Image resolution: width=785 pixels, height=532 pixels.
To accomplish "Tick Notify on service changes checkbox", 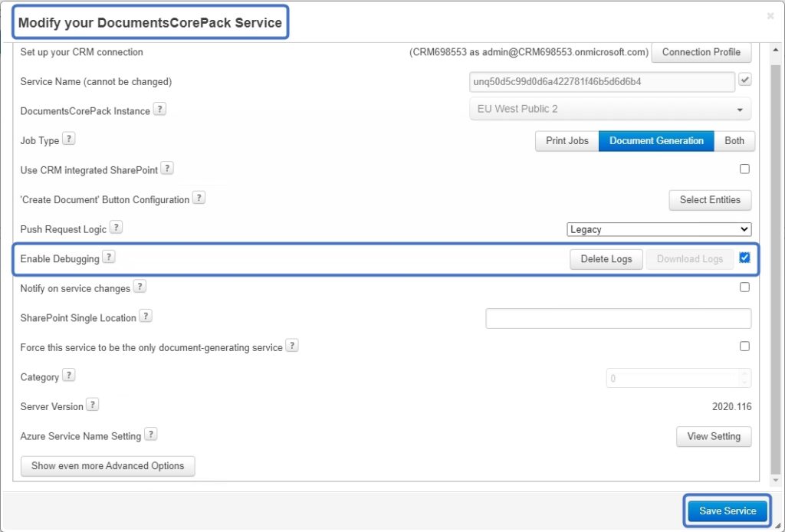I will (744, 287).
